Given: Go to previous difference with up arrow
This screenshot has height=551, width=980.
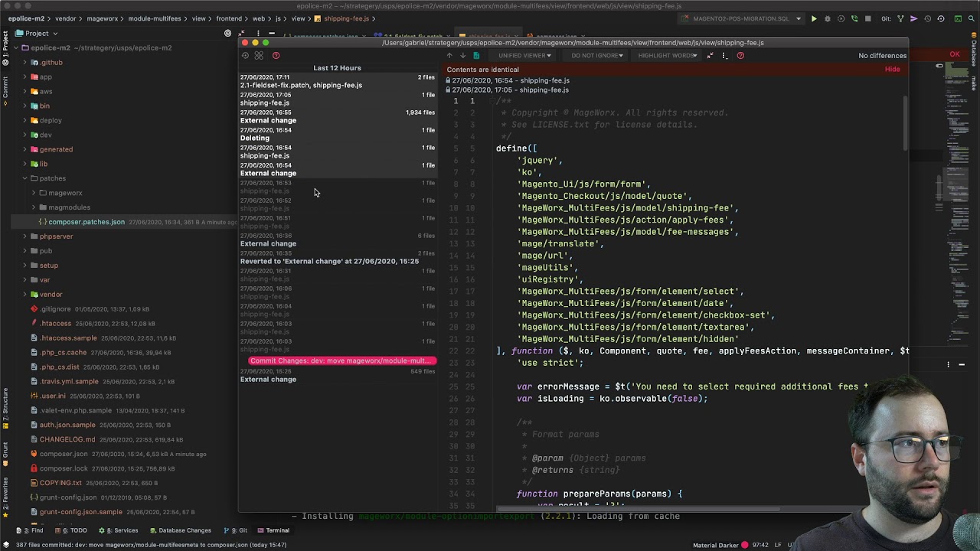Looking at the screenshot, I should [449, 55].
